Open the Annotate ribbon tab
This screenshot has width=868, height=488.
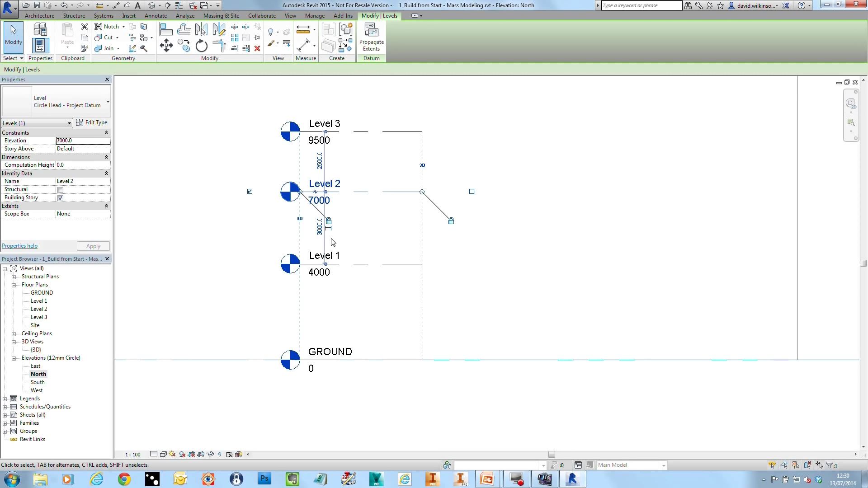pos(156,16)
